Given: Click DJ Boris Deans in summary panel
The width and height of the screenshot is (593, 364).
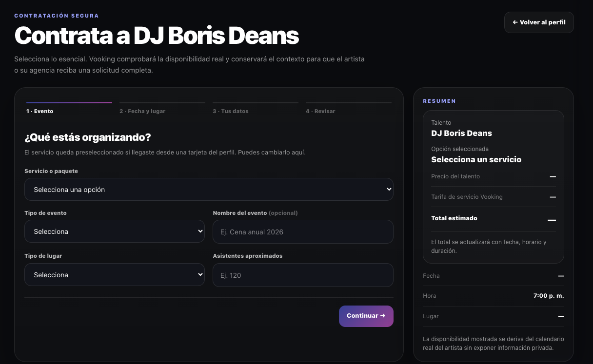Looking at the screenshot, I should click(461, 133).
